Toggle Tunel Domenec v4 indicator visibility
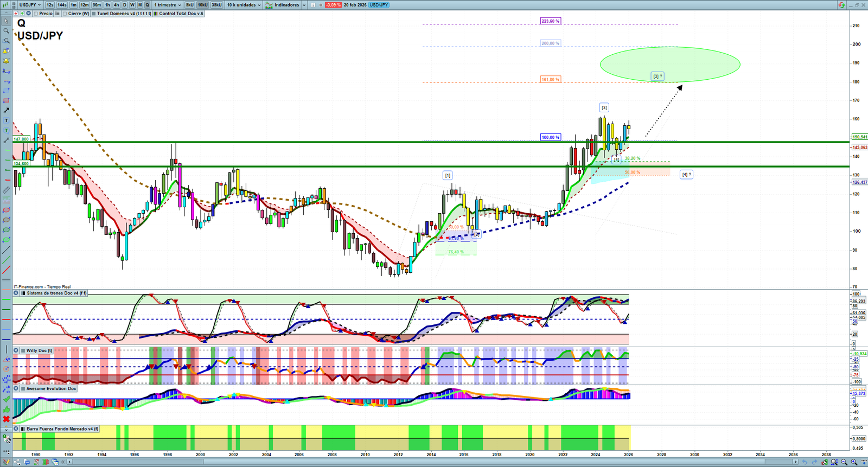Screen dimensions: 868x467 coord(93,14)
